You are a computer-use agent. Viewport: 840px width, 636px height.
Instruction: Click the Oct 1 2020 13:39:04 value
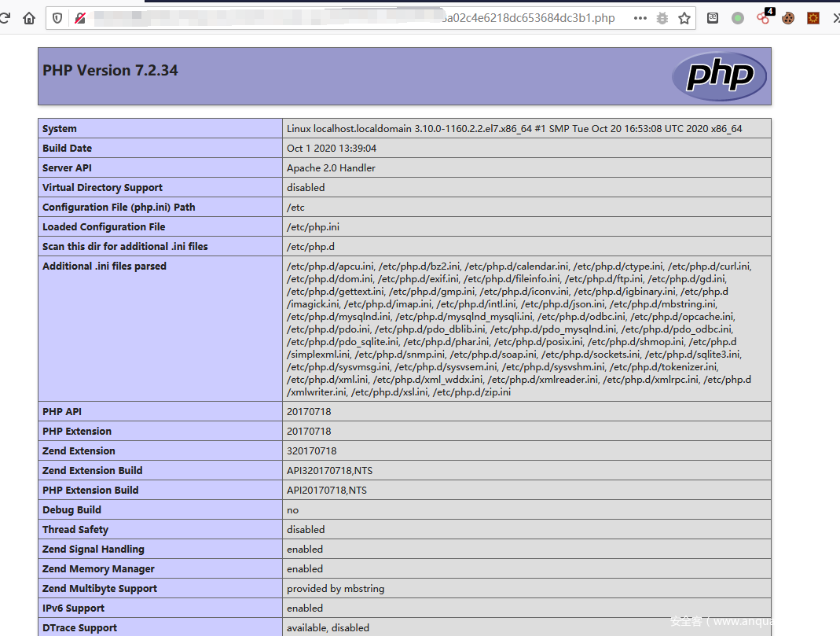[332, 149]
